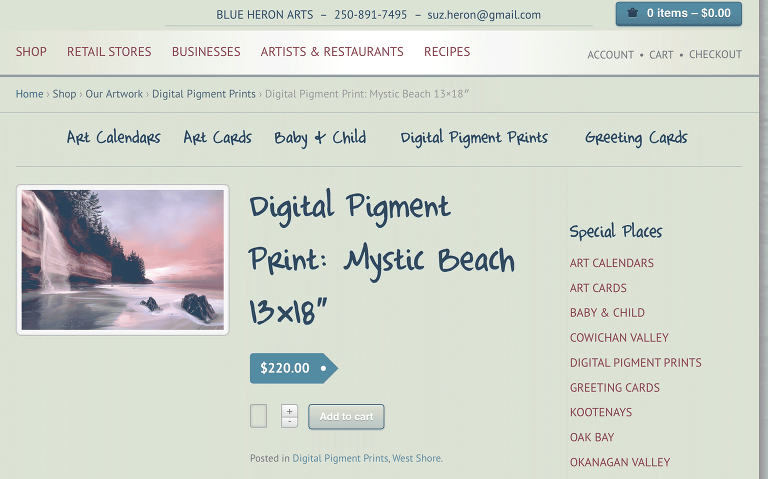This screenshot has width=768, height=479.
Task: Open Art Calendars category tab
Action: (114, 138)
